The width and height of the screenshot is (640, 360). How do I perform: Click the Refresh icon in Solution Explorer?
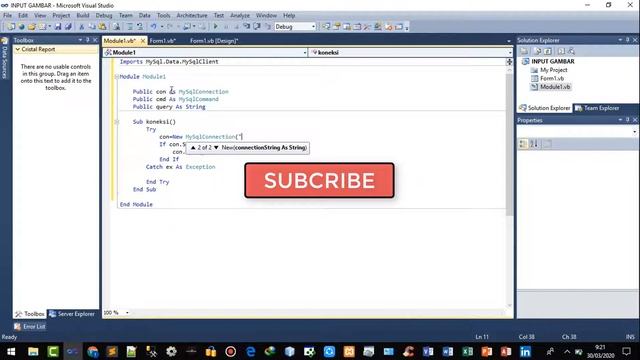click(x=548, y=51)
